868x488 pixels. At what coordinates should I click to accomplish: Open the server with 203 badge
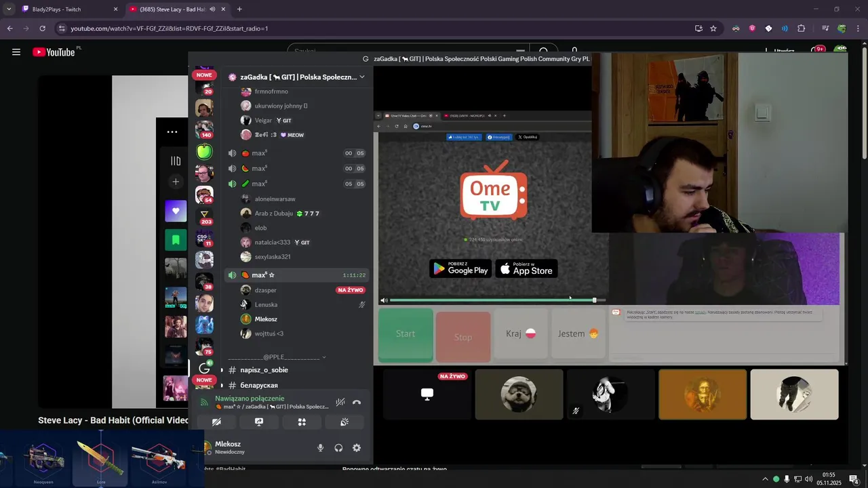pos(204,216)
